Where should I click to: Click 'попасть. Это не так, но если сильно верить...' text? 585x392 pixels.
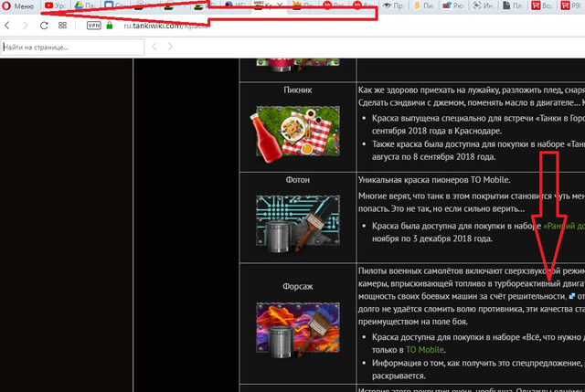pos(441,209)
